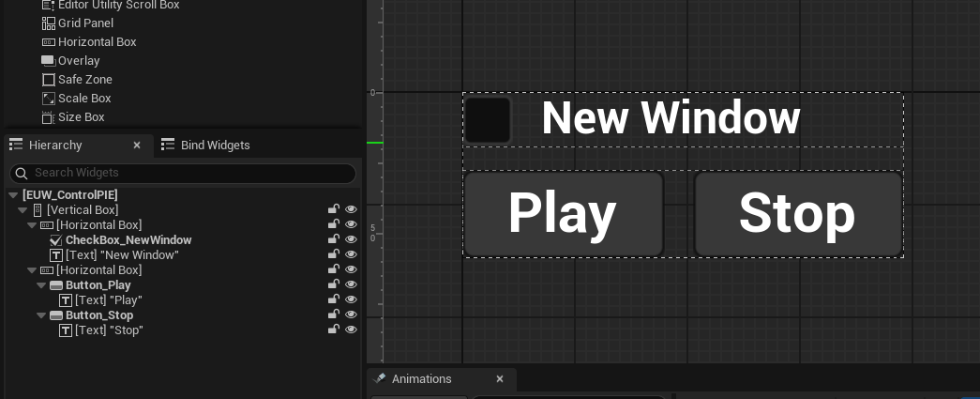980x399 pixels.
Task: Click the "New Window" text widget icon
Action: click(55, 255)
